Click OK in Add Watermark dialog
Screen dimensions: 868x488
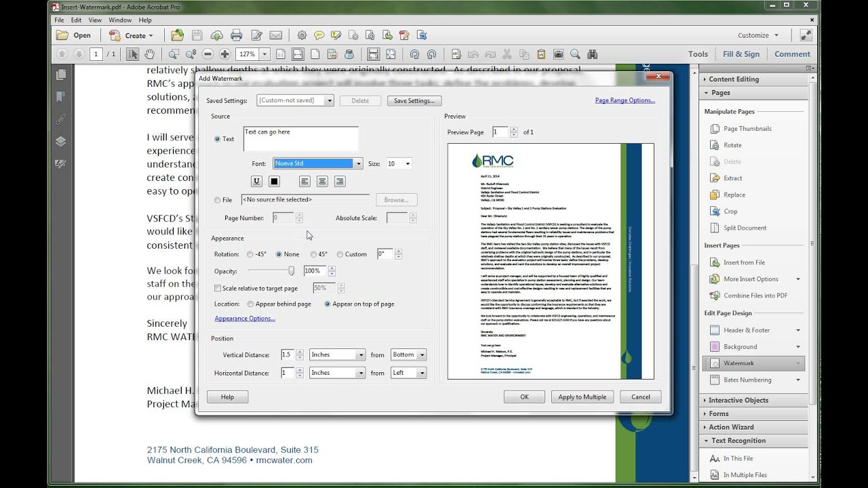pyautogui.click(x=524, y=397)
